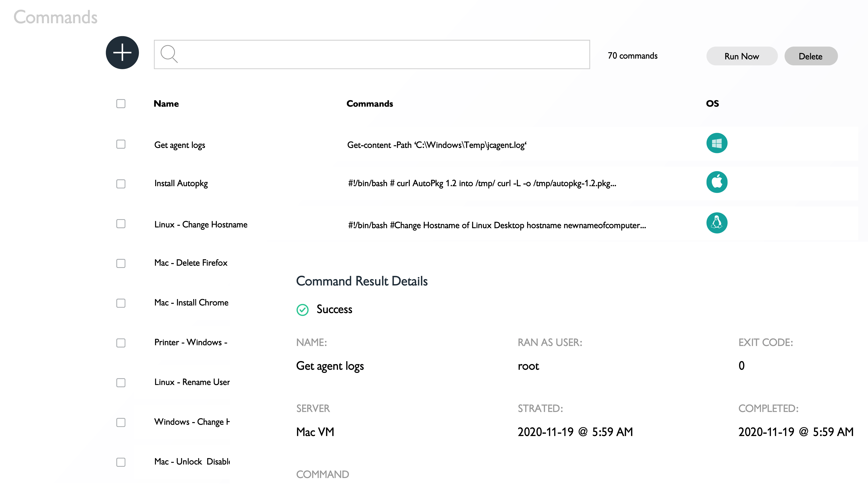Focus the command search input field
The width and height of the screenshot is (868, 484).
click(381, 55)
